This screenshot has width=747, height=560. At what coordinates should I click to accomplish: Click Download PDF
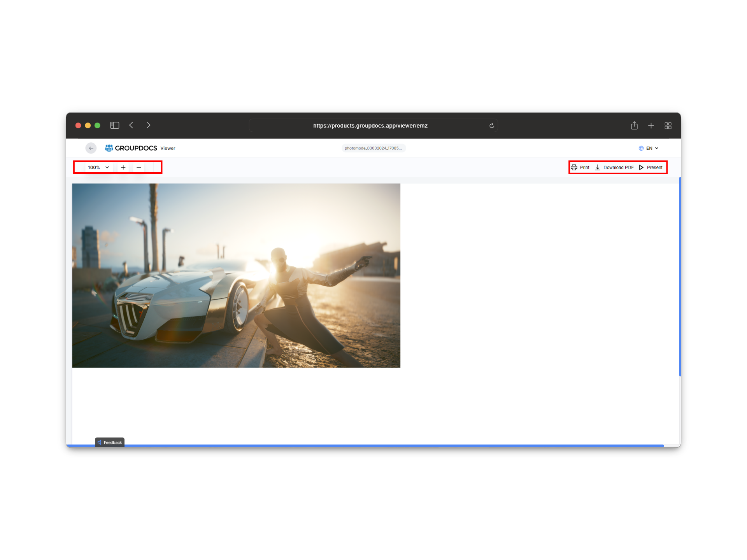click(x=614, y=168)
